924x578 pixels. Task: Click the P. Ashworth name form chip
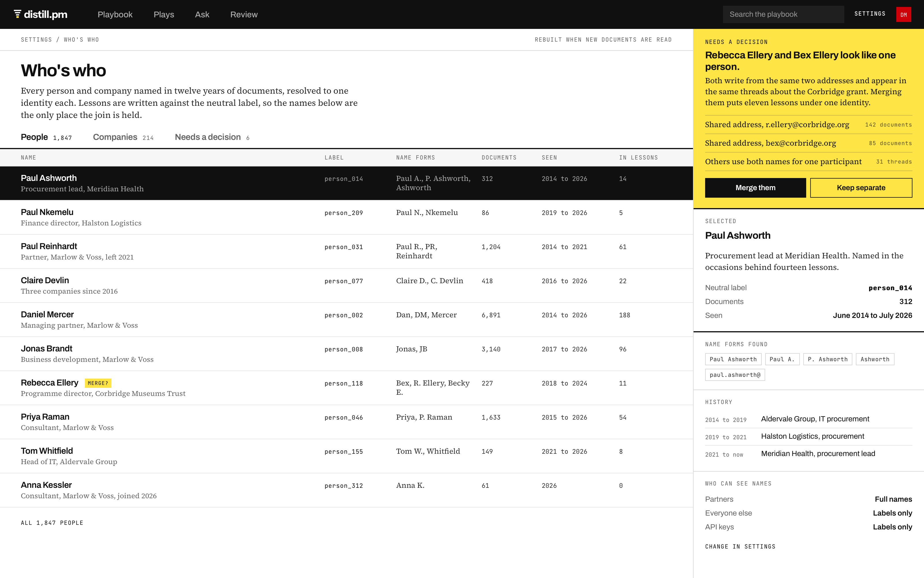coord(827,359)
